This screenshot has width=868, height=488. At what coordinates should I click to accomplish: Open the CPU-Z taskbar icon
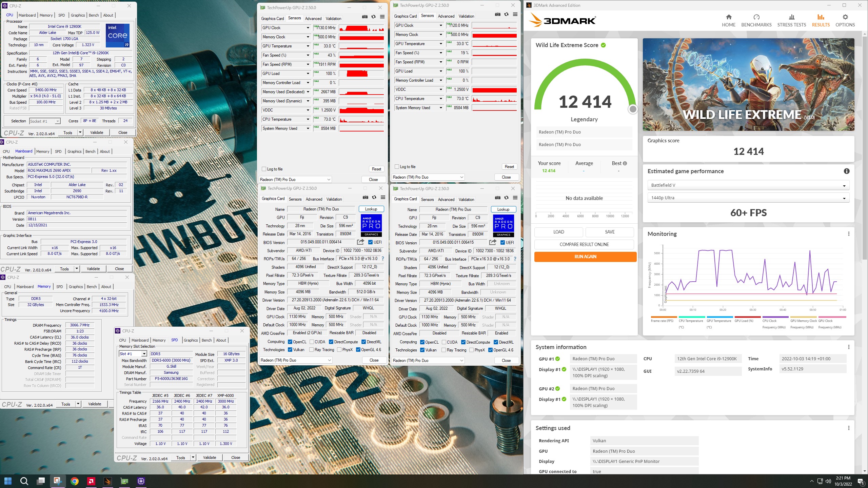[141, 481]
